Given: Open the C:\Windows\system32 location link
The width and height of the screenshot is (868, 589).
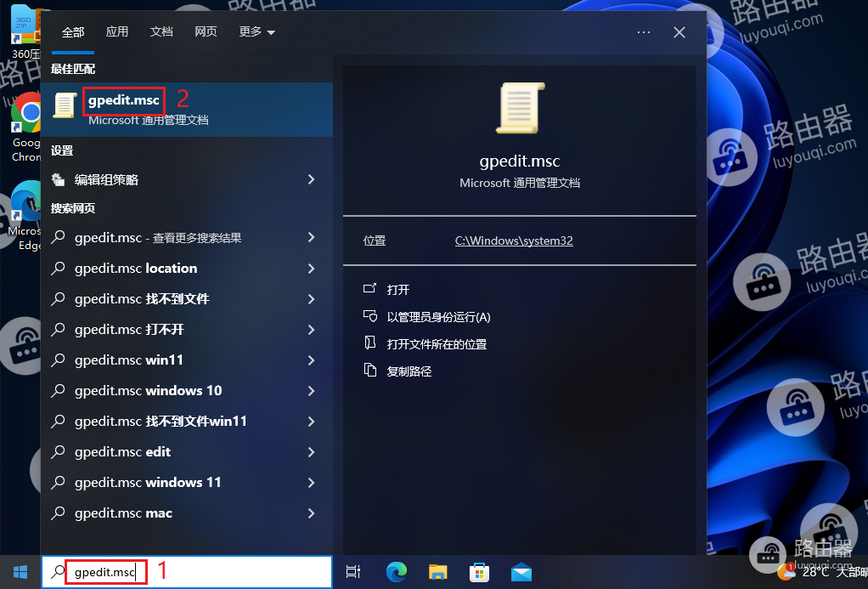Looking at the screenshot, I should [514, 241].
